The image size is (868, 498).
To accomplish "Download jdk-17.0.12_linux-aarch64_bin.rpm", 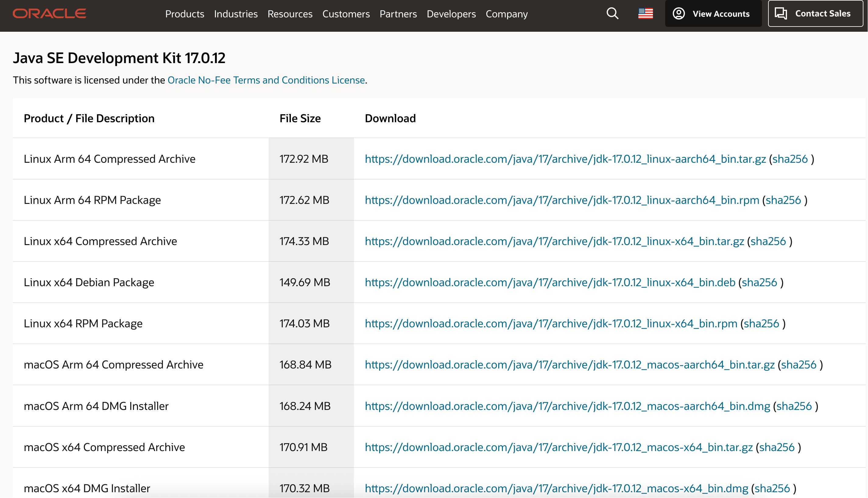I will tap(562, 200).
